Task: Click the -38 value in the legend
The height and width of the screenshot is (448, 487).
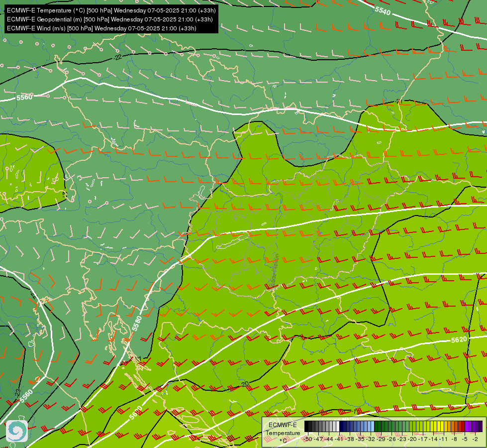Action: coord(350,439)
